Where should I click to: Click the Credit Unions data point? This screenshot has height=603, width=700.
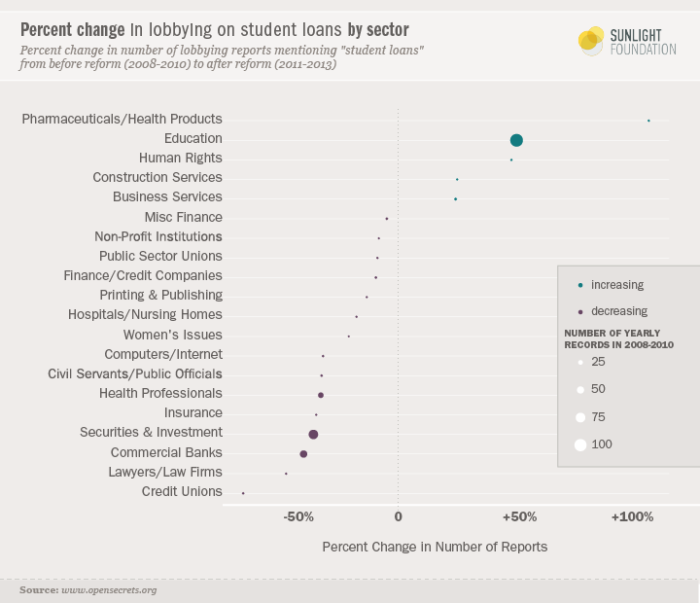click(243, 493)
